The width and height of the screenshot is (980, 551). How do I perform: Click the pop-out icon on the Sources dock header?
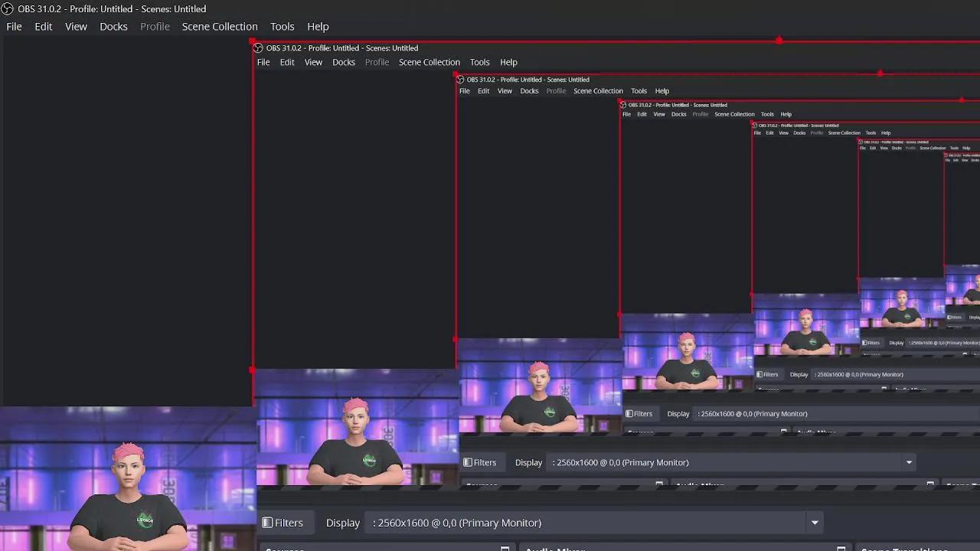[x=504, y=549]
